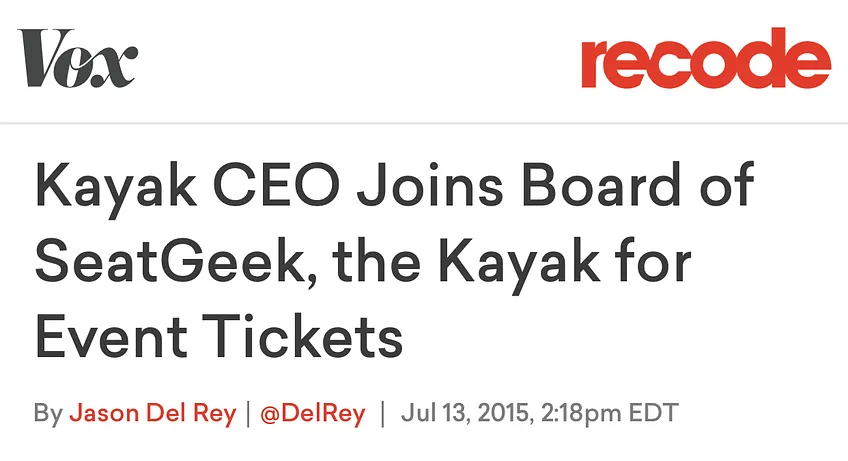Select the word 'SeatGeek' in headline
This screenshot has width=848, height=461.
(x=174, y=262)
